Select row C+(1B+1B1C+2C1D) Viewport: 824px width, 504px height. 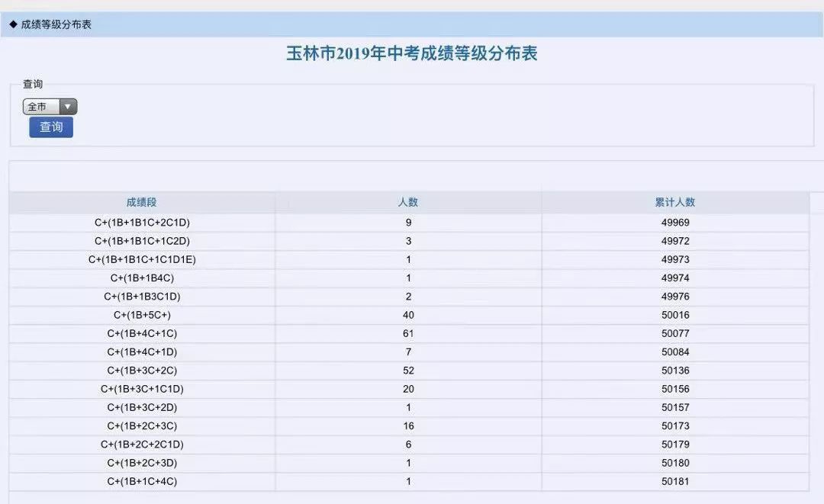[x=409, y=223]
